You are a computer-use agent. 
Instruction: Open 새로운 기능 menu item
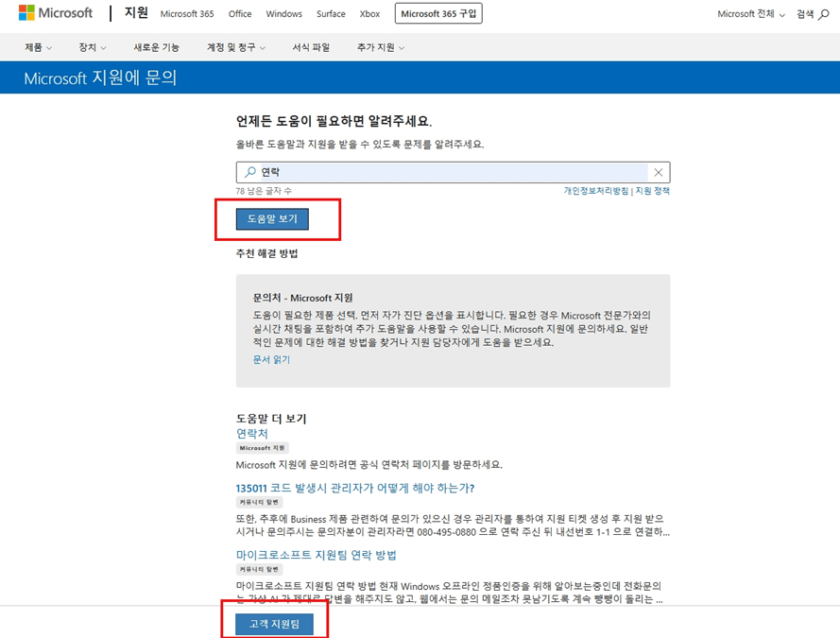click(x=156, y=47)
